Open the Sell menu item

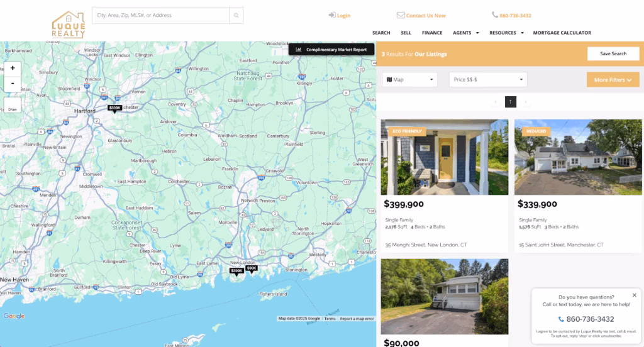pyautogui.click(x=406, y=33)
